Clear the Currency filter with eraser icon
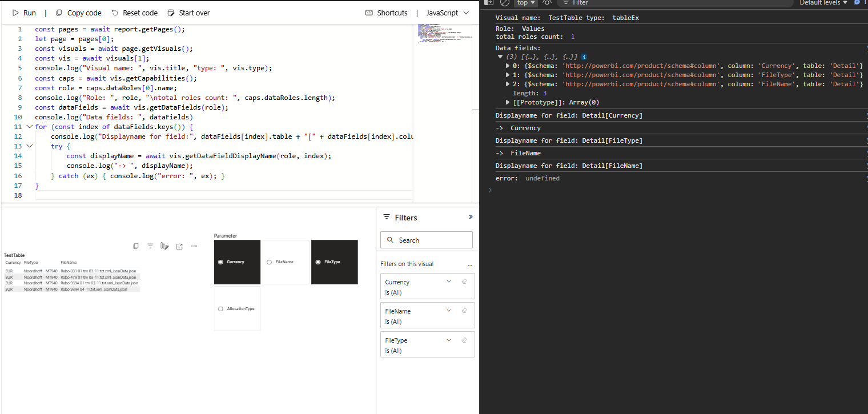This screenshot has width=868, height=414. 464,282
